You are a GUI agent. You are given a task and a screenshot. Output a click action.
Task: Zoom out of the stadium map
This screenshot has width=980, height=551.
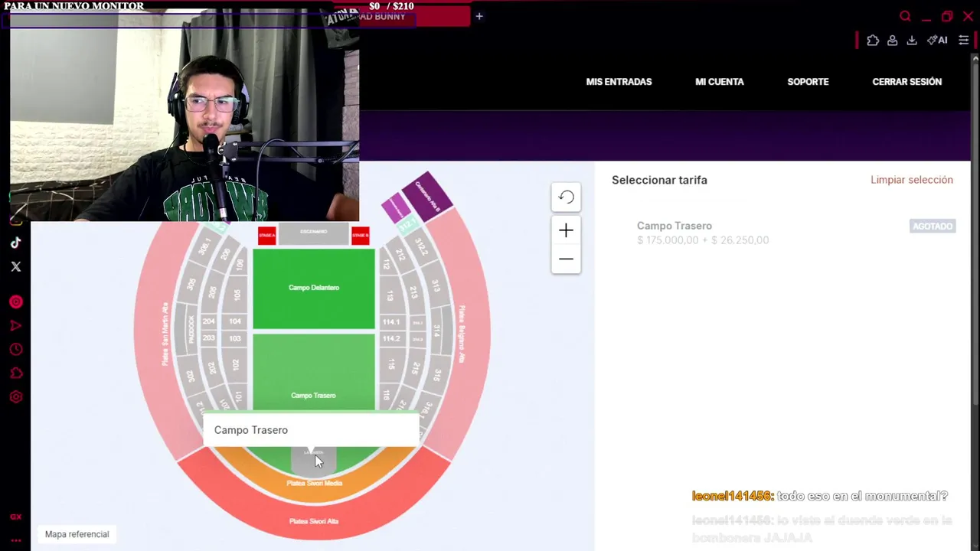pos(566,259)
